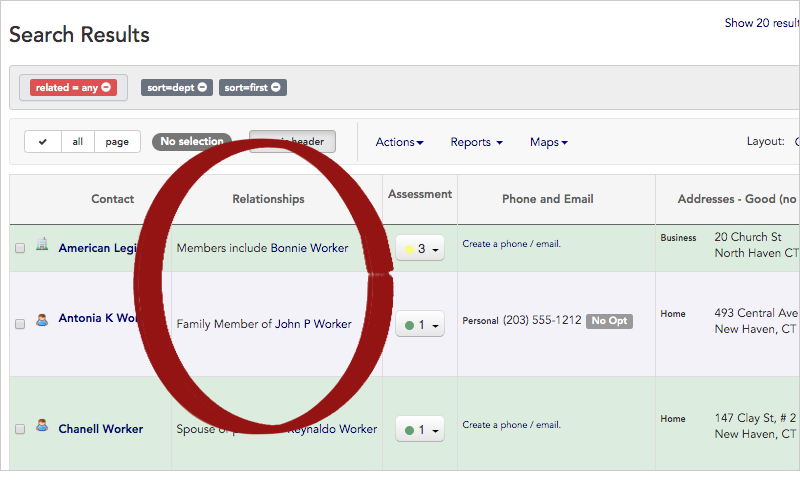Click the Relationships column header
The image size is (800, 494).
coord(268,199)
